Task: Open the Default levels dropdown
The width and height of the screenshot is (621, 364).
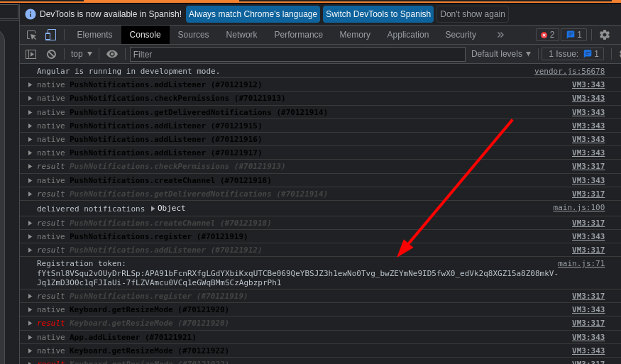Action: [501, 54]
